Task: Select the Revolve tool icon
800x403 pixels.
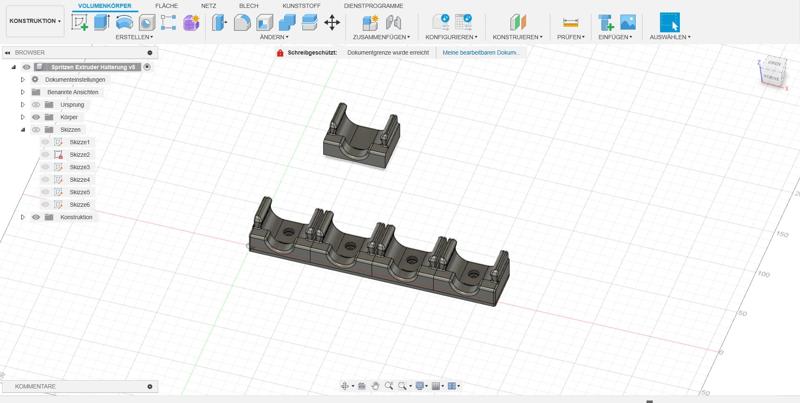Action: [x=124, y=22]
